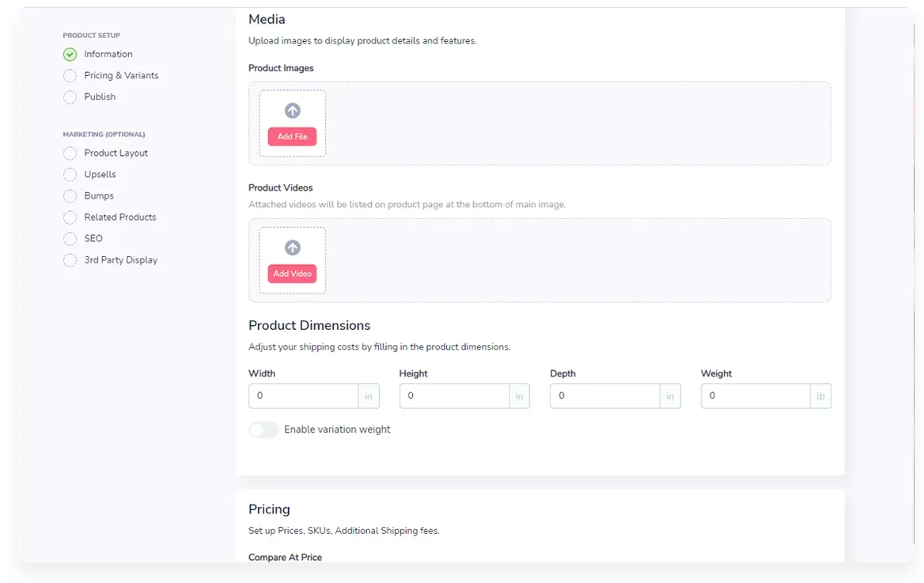Click the green checkmark icon beside Information
This screenshot has width=924, height=583.
pyautogui.click(x=70, y=55)
